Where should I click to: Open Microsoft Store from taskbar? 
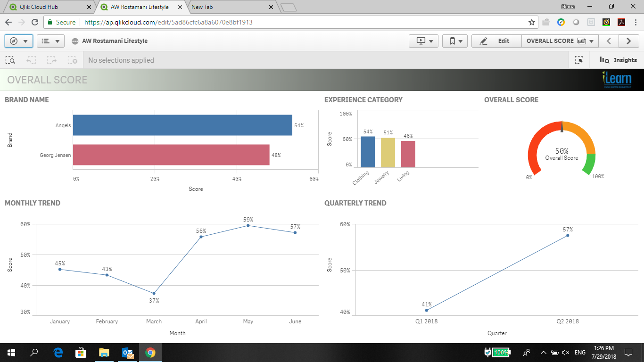(81, 352)
